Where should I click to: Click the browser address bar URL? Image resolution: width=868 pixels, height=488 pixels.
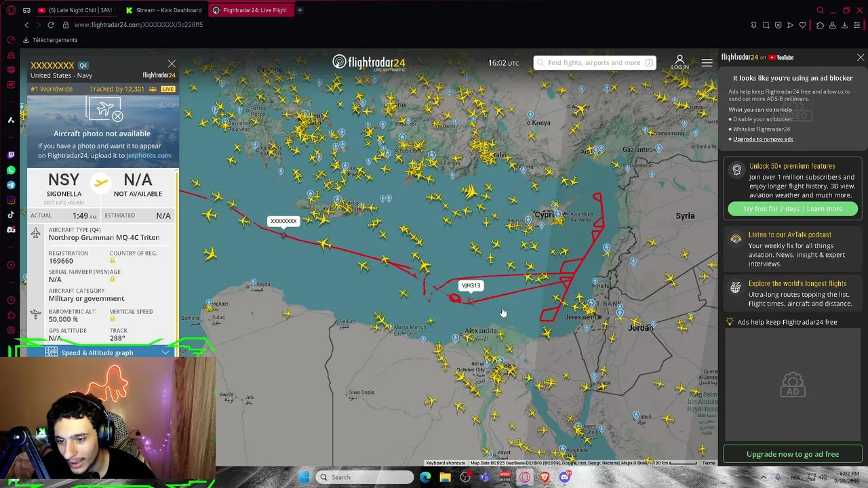click(x=138, y=25)
